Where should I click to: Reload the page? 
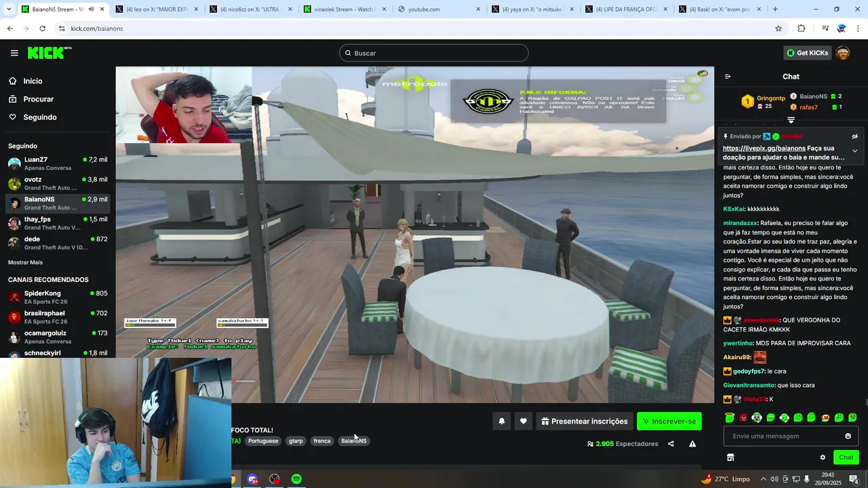coord(42,28)
